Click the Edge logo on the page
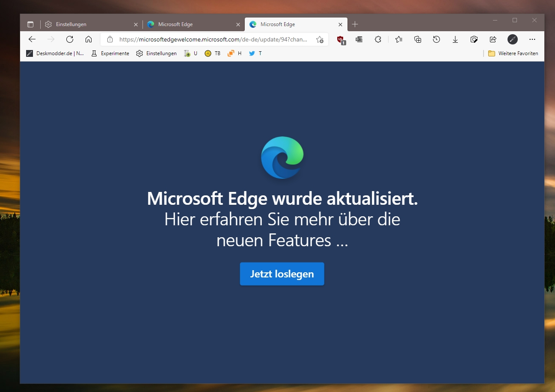 [x=282, y=158]
